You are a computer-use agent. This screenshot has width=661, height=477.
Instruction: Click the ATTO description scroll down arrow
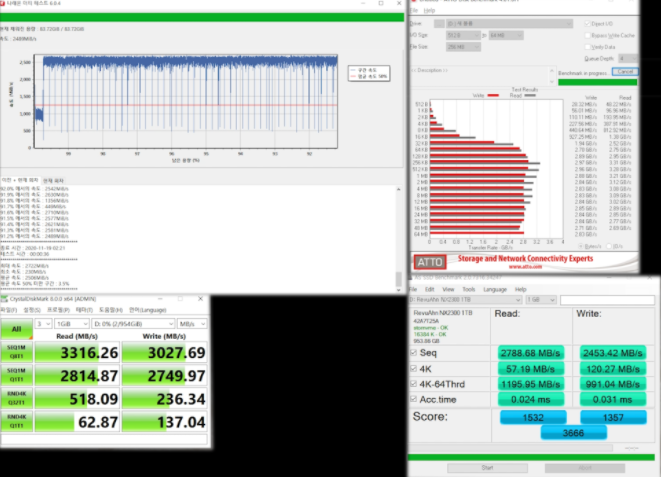coord(552,82)
